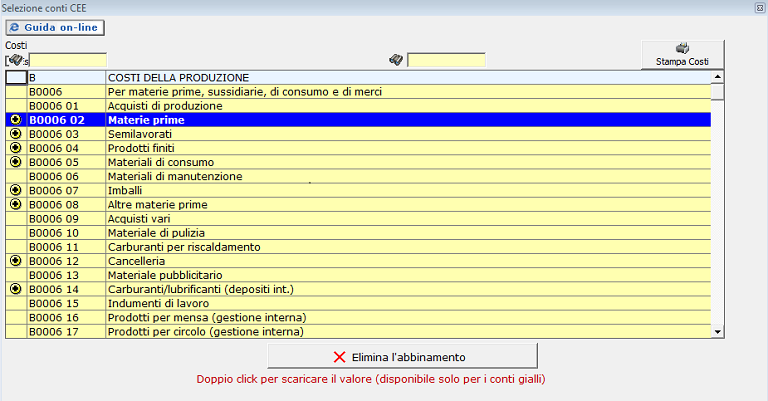768x401 pixels.
Task: Toggle marker on Cancelleria row
Action: [15, 260]
